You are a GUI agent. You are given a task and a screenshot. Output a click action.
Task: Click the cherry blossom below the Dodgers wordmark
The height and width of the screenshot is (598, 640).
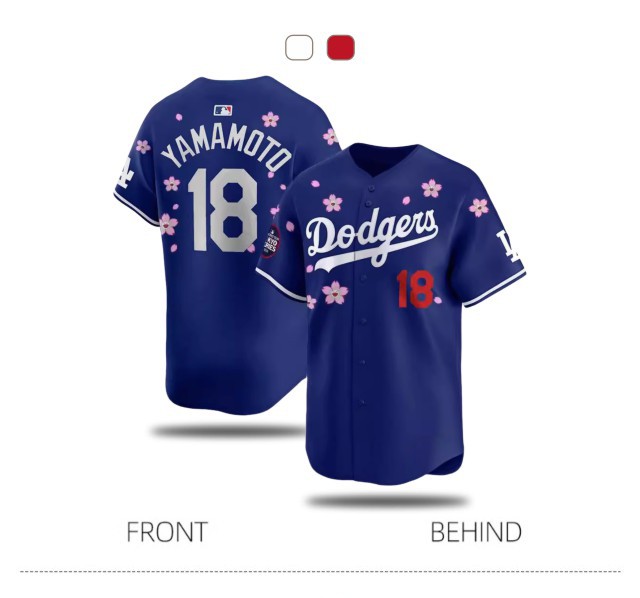click(335, 292)
